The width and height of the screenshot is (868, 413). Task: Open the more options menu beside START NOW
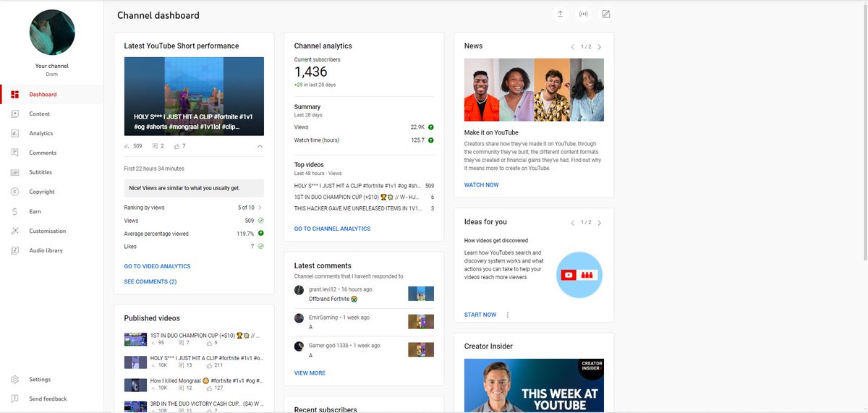[x=508, y=315]
